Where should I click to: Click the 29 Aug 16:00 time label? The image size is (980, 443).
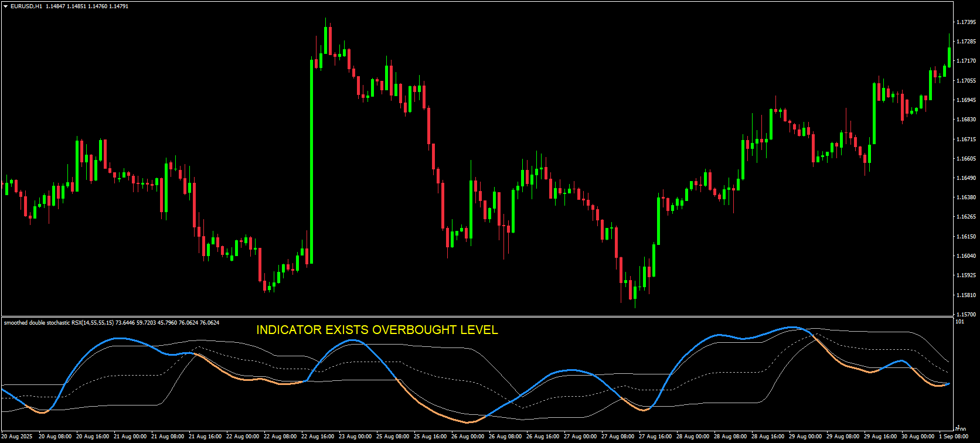coord(880,437)
